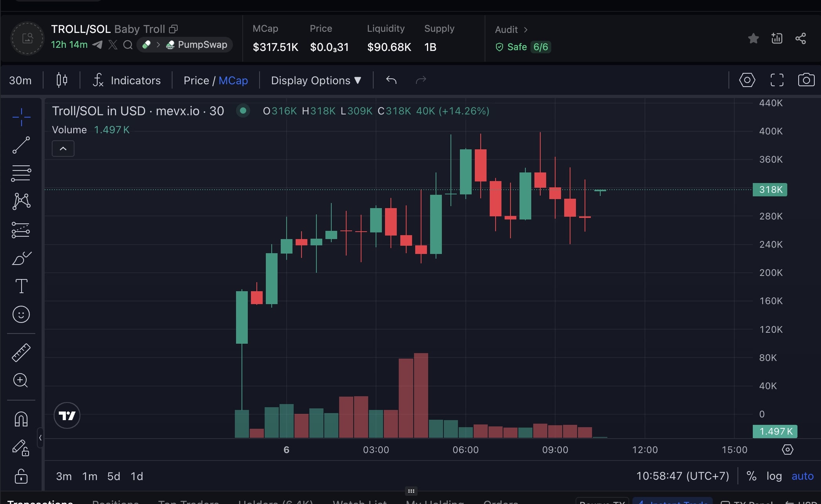This screenshot has width=821, height=504.
Task: Toggle log scale mode
Action: pos(774,476)
